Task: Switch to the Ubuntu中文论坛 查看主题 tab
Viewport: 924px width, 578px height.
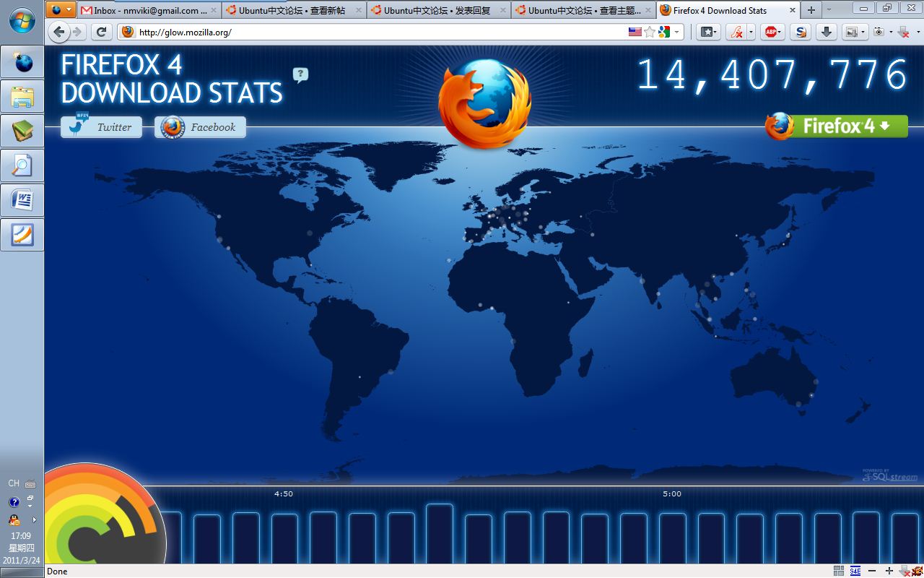Action: (x=583, y=10)
